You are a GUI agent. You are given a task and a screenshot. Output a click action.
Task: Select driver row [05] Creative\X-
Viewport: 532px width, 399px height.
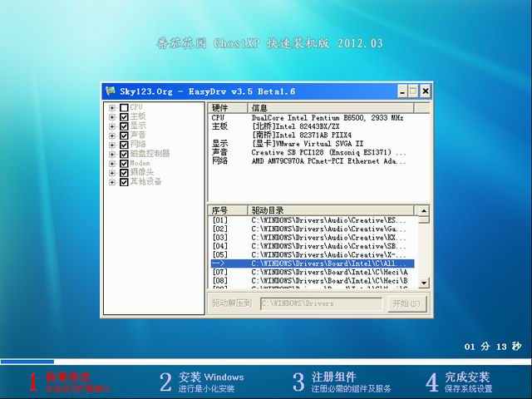pyautogui.click(x=313, y=255)
